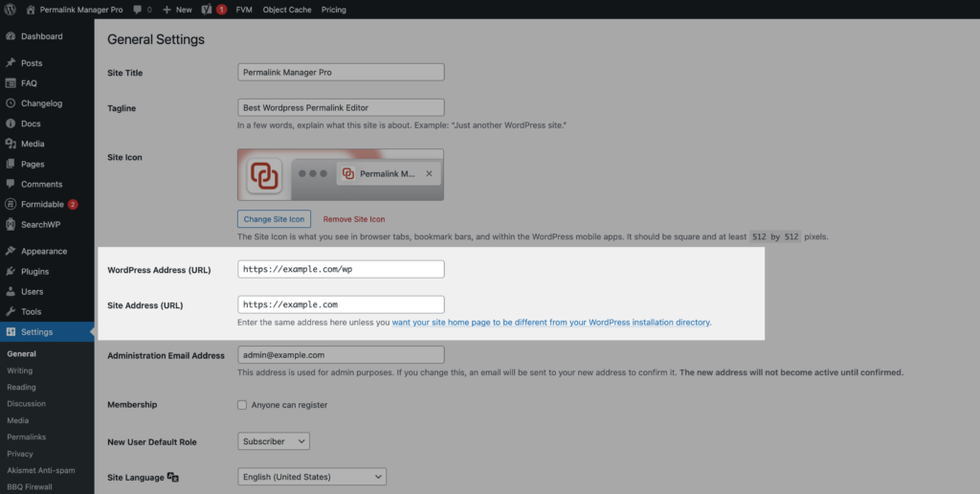
Task: Open FVM in the admin bar
Action: [244, 10]
